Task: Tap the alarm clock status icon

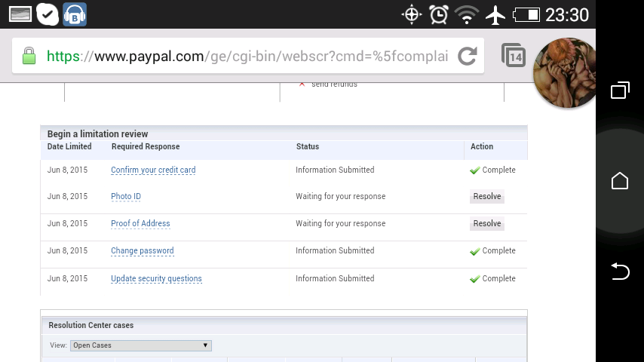Action: (438, 14)
